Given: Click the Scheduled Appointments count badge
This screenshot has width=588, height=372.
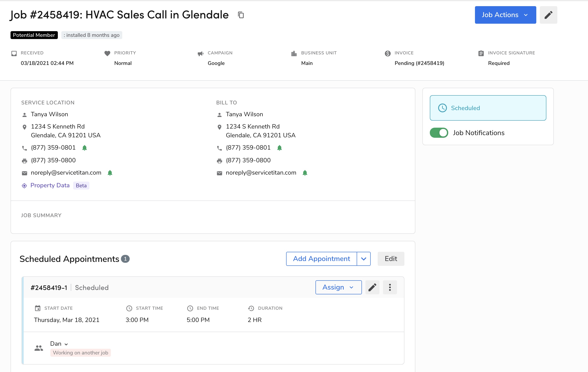Looking at the screenshot, I should coord(125,259).
